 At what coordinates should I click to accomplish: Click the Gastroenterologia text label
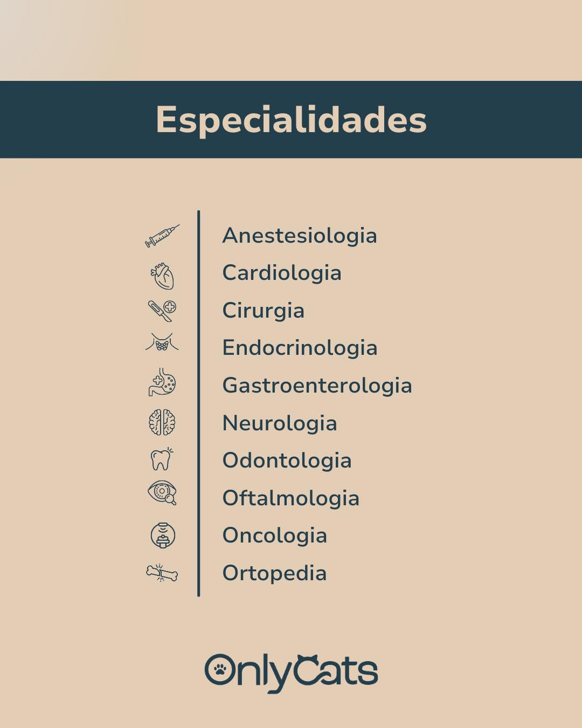pos(317,386)
